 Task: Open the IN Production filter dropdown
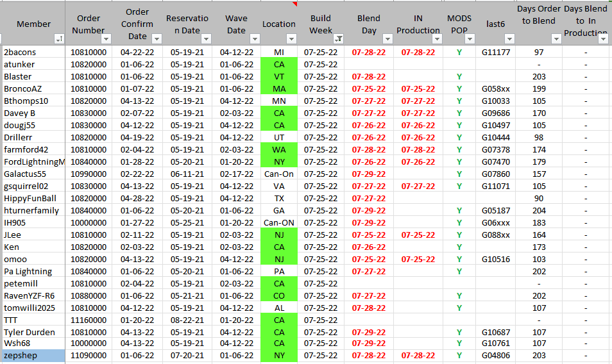[436, 39]
